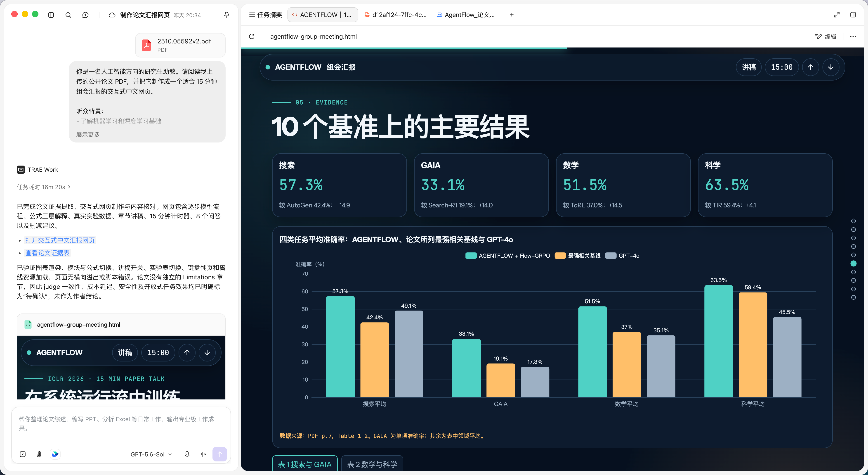Toggle the right side panel icon

[x=853, y=15]
